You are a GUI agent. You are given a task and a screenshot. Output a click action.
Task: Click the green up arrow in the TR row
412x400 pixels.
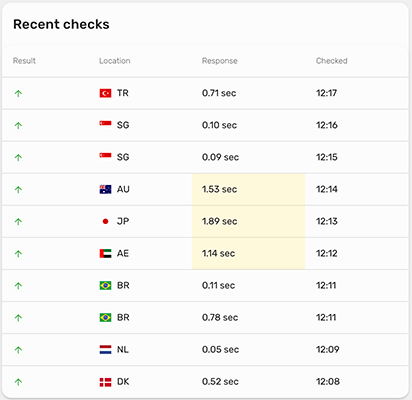pos(18,93)
